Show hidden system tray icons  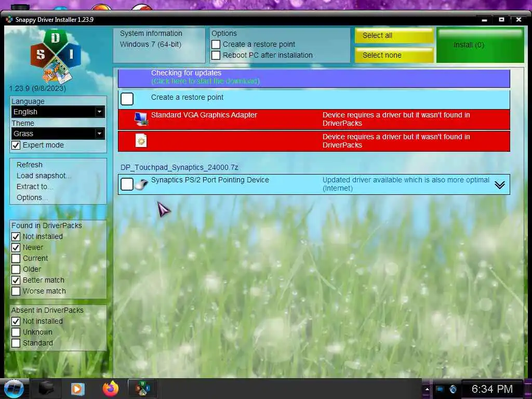427,389
